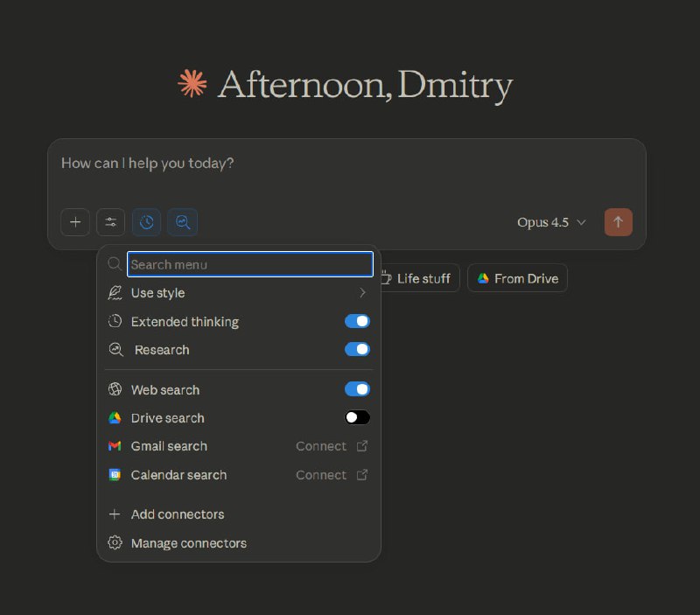This screenshot has height=615, width=700.
Task: Click the extended thinking clock icon in composer
Action: coord(147,222)
